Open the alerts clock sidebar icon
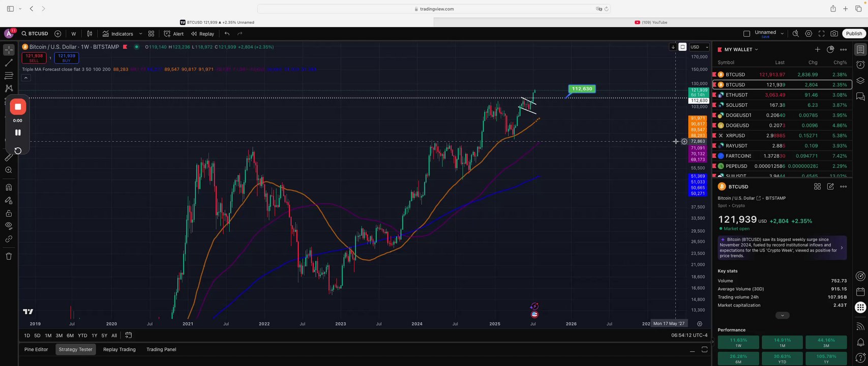The width and height of the screenshot is (868, 366). 860,65
